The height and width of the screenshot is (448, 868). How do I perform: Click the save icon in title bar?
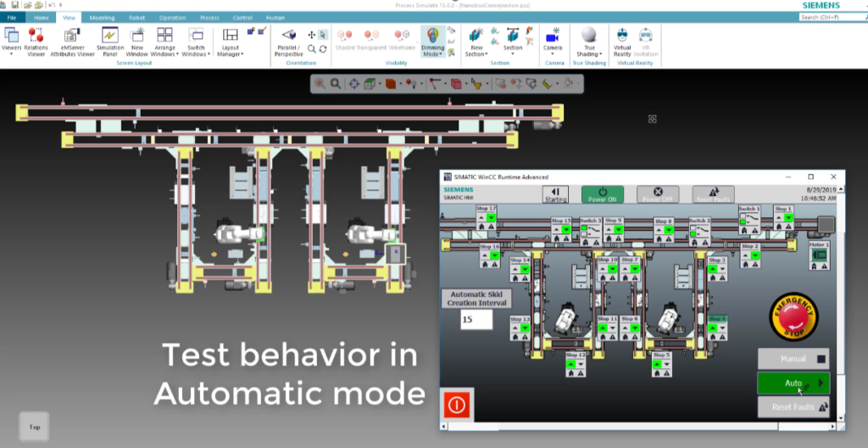click(15, 5)
